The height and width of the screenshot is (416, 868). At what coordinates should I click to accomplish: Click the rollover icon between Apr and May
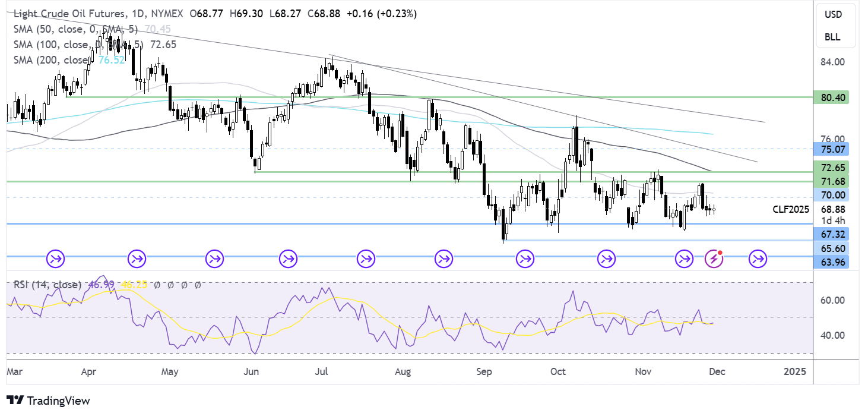click(137, 259)
